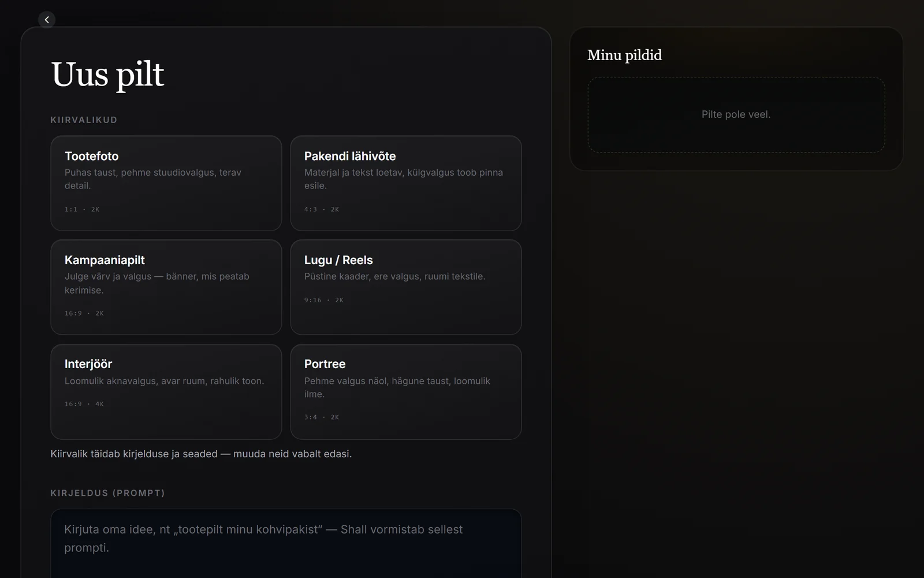Focus the Kirjeldus prompt text field
The width and height of the screenshot is (924, 578).
(x=286, y=543)
